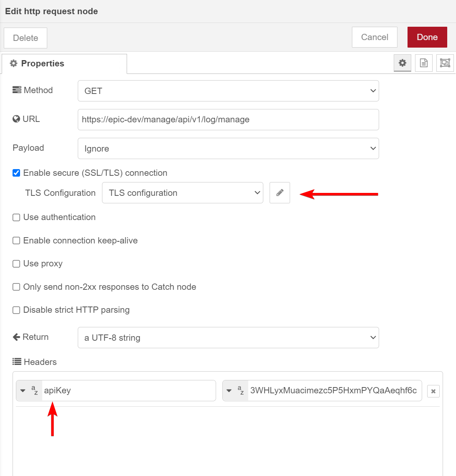Open the Method dropdown showing GET
Screen dimensions: 456x476
coord(228,91)
